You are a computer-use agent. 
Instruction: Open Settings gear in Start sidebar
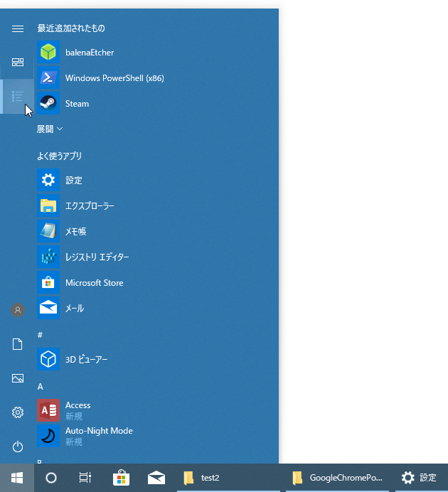[x=18, y=412]
